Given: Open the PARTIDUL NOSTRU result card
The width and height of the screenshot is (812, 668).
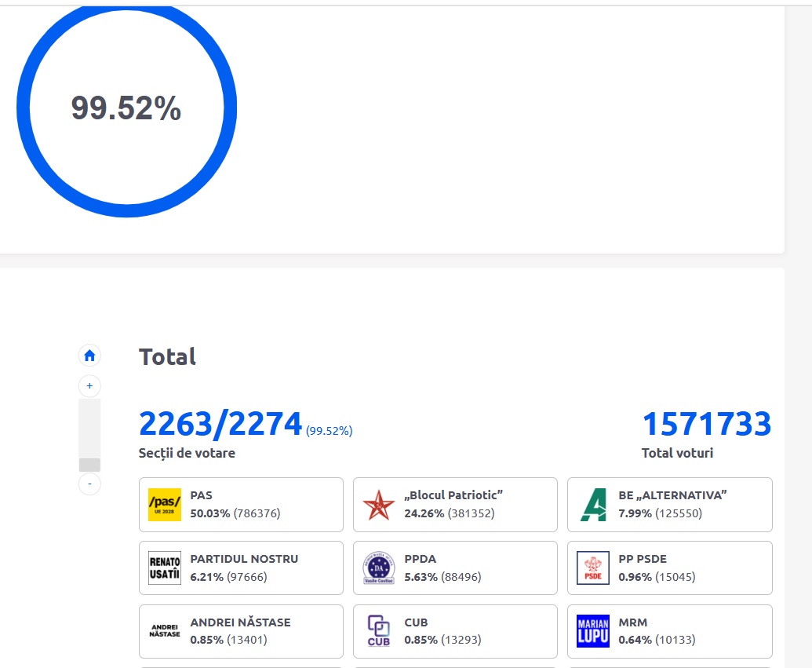Looking at the screenshot, I should [x=241, y=568].
